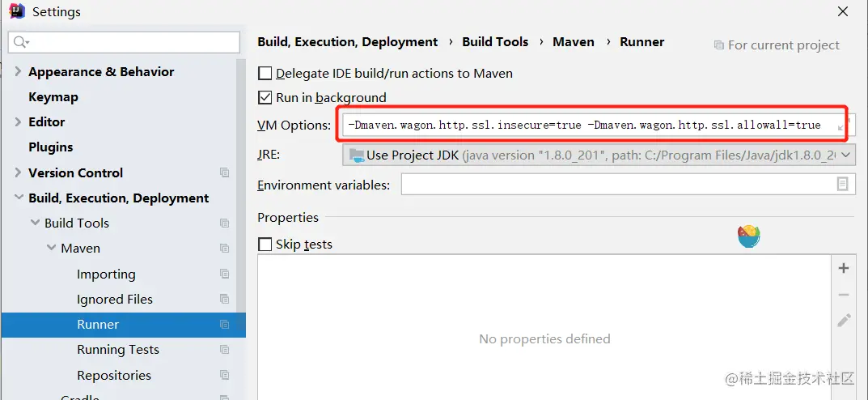Click the Build Tools breadcrumb link
Screen dimensions: 868x400
coord(495,42)
